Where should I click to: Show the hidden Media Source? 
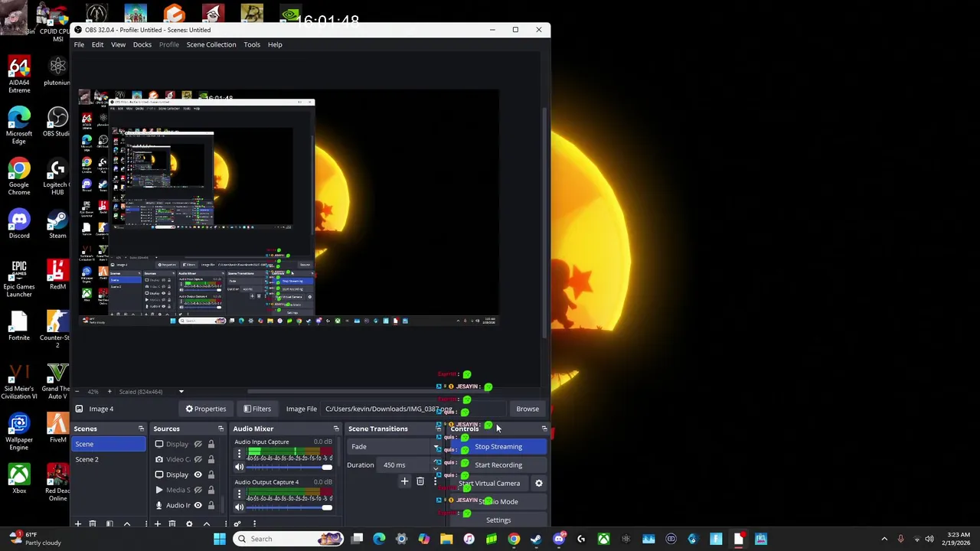click(x=198, y=490)
